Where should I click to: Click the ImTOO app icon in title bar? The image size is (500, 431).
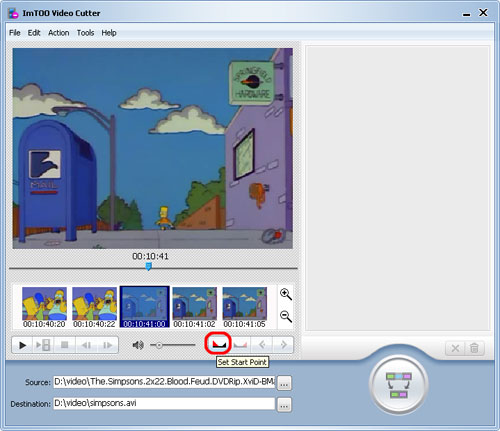click(x=13, y=13)
